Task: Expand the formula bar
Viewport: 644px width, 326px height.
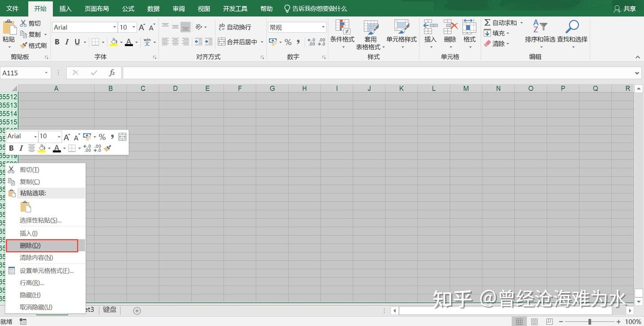Action: 637,73
